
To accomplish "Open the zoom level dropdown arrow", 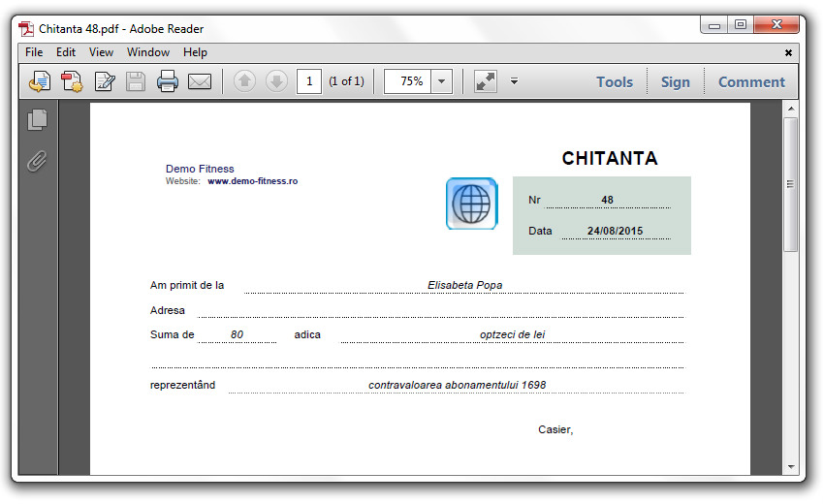I will point(442,81).
